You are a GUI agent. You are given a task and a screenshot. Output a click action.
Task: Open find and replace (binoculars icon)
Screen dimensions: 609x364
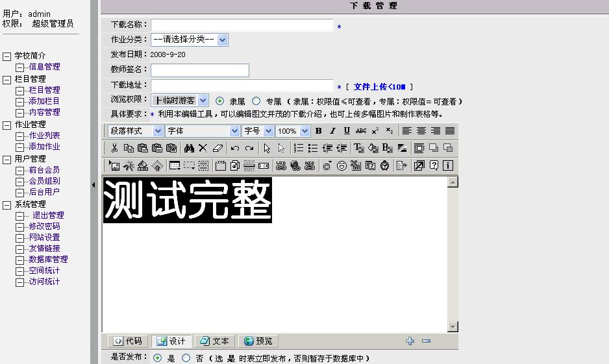pyautogui.click(x=189, y=148)
